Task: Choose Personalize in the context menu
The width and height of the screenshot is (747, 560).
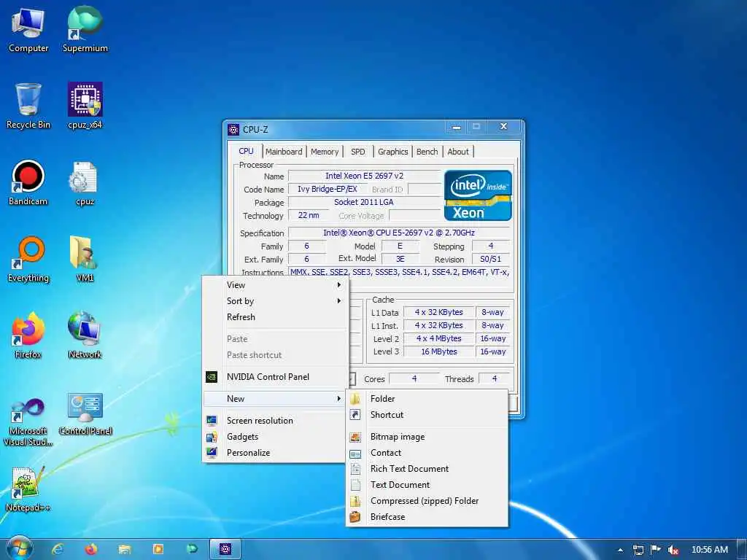Action: (275, 453)
